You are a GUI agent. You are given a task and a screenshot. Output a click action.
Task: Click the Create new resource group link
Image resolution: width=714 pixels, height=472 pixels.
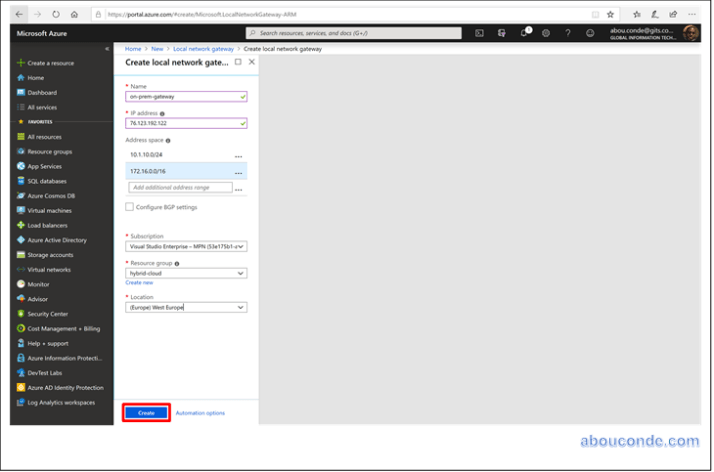point(139,283)
